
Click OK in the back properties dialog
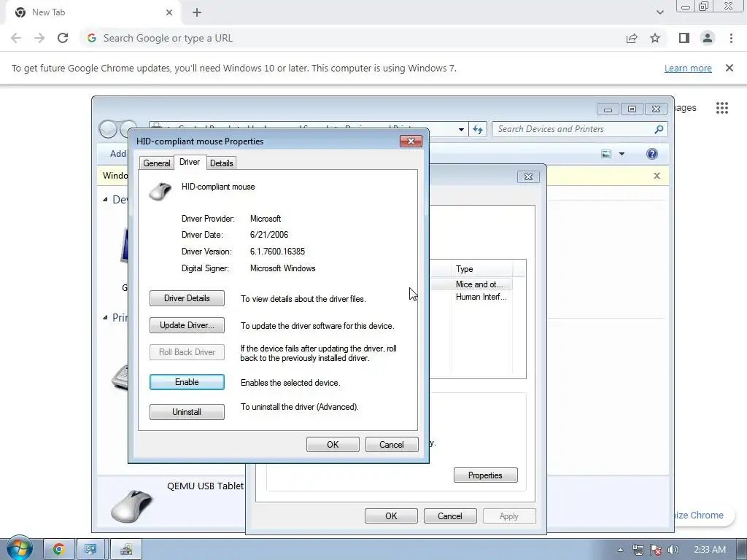coord(391,516)
